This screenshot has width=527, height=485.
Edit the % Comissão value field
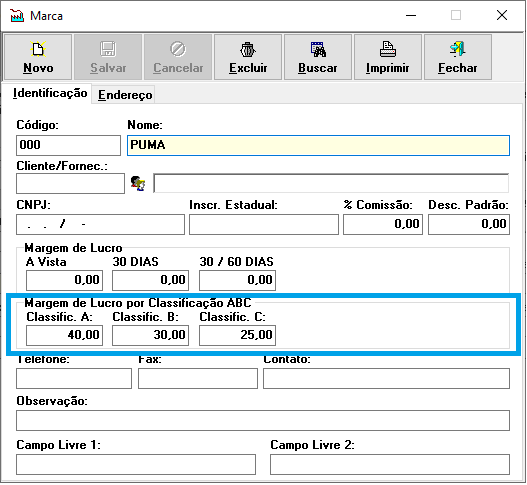click(x=382, y=224)
